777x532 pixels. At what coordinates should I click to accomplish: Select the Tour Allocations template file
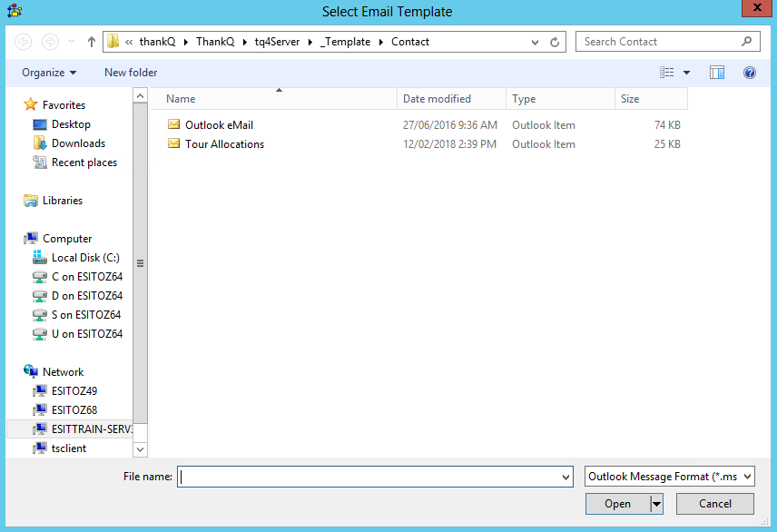tap(224, 144)
